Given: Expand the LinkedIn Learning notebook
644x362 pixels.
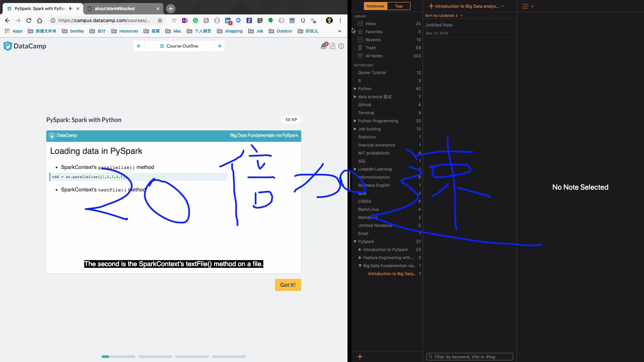Looking at the screenshot, I should tap(355, 169).
